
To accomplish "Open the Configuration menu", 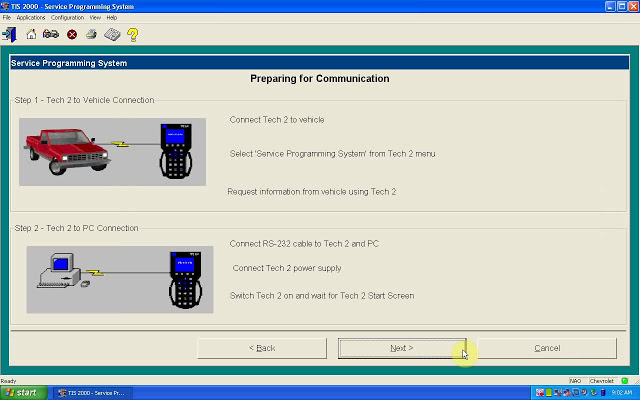I will (67, 18).
